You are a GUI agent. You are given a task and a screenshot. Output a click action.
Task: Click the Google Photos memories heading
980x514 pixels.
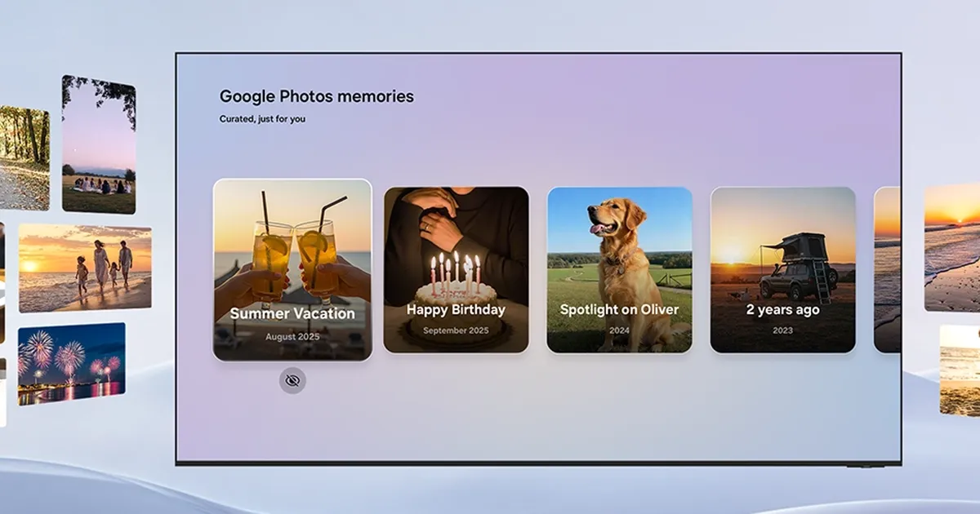tap(315, 95)
